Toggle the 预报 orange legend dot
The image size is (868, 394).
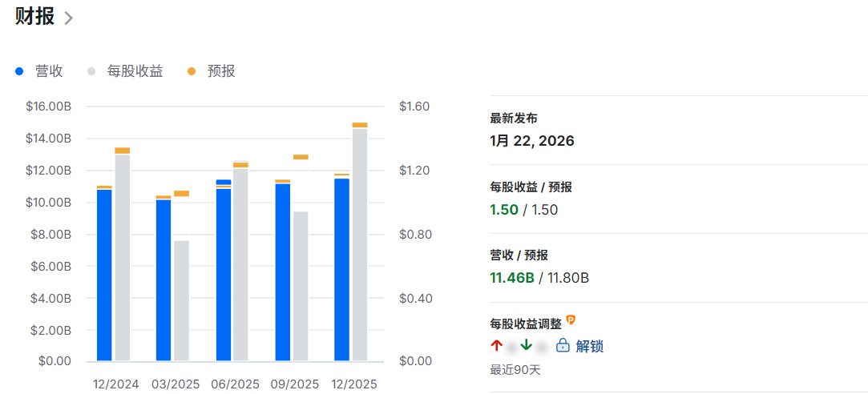coord(192,71)
